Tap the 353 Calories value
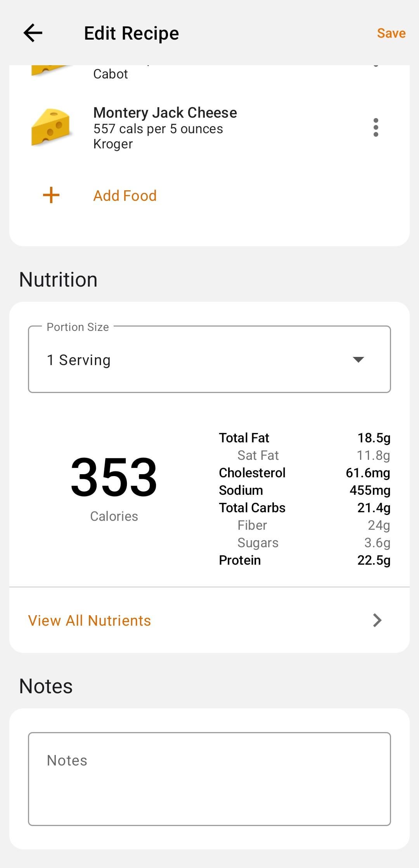Screen dimensions: 419x868 [114, 477]
